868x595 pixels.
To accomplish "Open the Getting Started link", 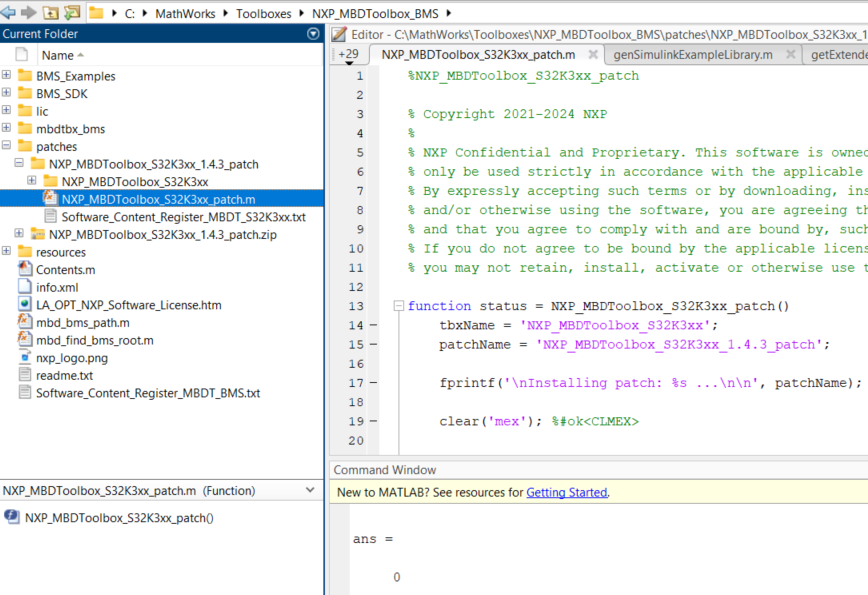I will pyautogui.click(x=566, y=493).
